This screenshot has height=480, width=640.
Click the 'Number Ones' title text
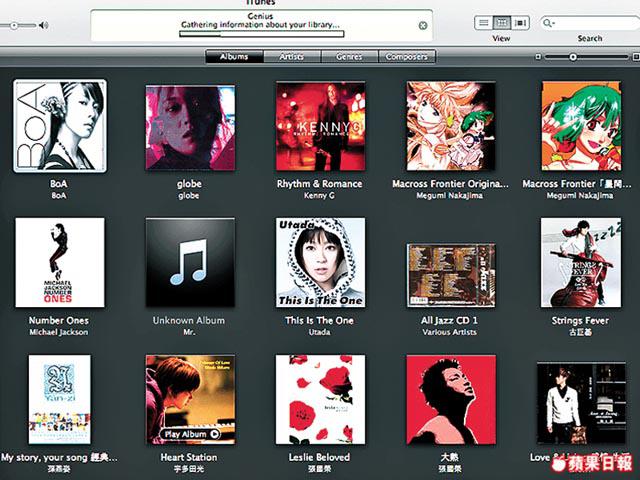[59, 321]
